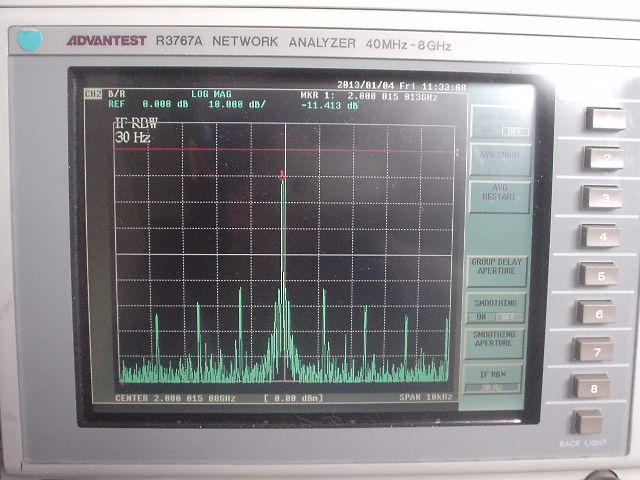
Task: Select the AVG COUNT softkey
Action: pyautogui.click(x=499, y=158)
